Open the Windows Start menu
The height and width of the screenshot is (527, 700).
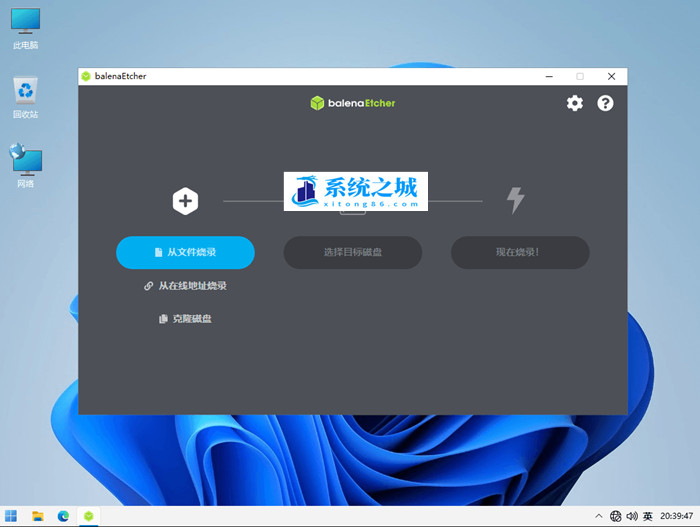[x=11, y=516]
